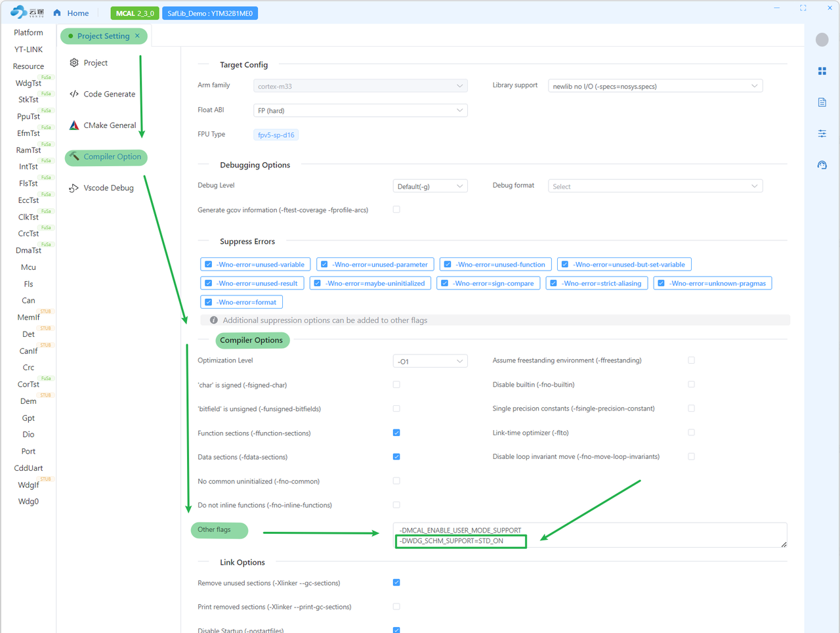Disable Function sections (-ffunction-sections) checkbox
Viewport: 840px width, 633px height.
[396, 433]
